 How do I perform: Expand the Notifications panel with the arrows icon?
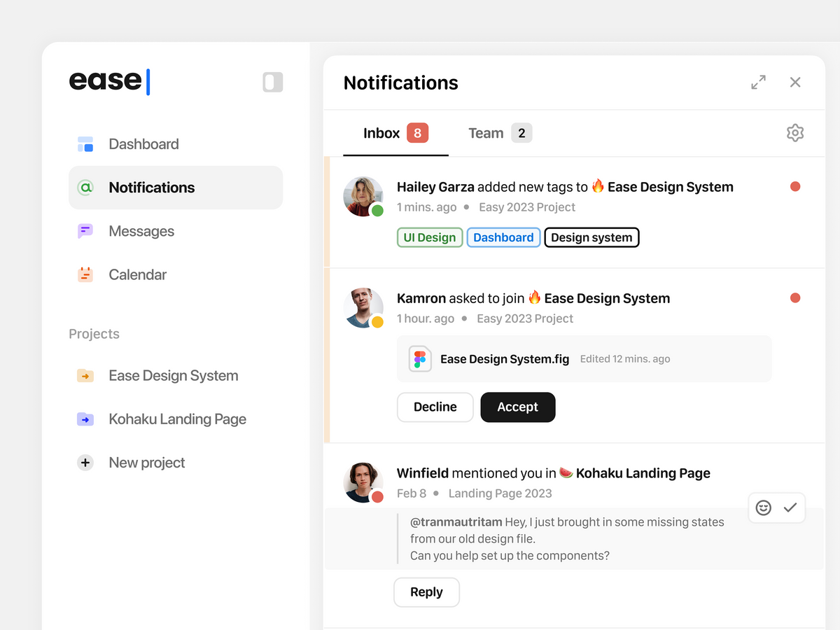pos(758,82)
